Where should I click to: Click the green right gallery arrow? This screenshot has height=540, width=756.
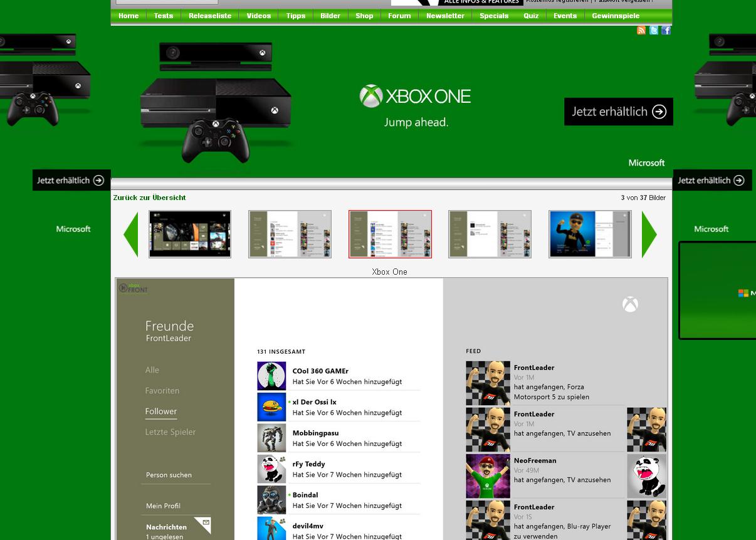(x=649, y=235)
